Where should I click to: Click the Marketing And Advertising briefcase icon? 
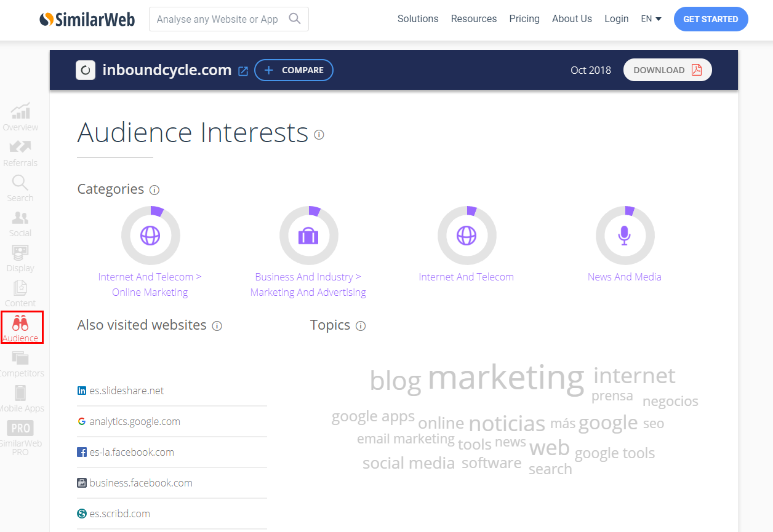click(x=308, y=236)
